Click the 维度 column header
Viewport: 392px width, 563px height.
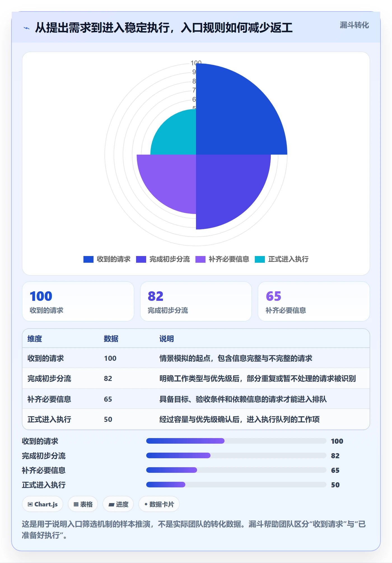click(35, 339)
